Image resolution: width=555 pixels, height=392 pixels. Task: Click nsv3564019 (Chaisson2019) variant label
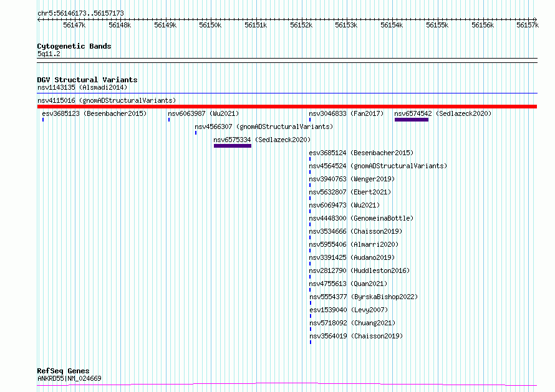coord(356,336)
